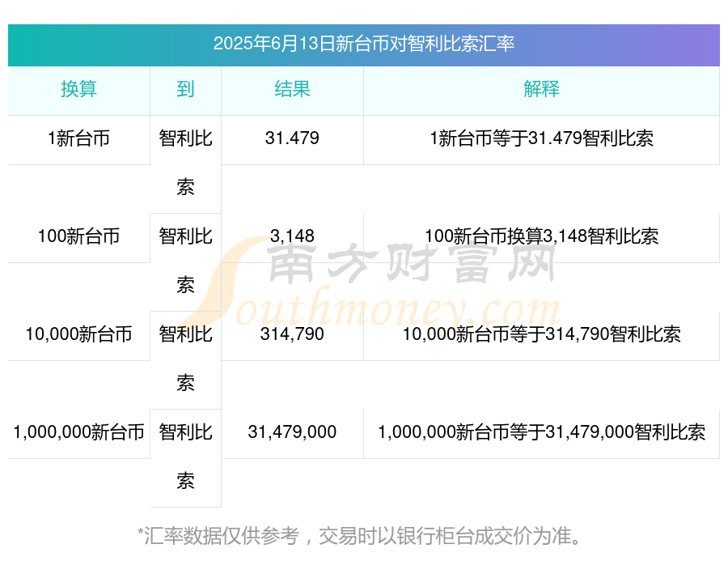The image size is (728, 561).
Task: Click explanation 1,000,000新台币等于31,479,000智利比索
Action: 541,432
